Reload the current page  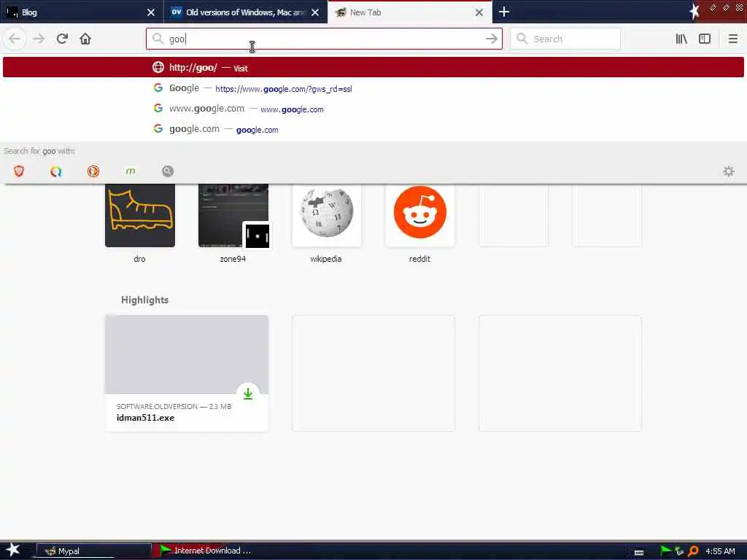(x=62, y=39)
